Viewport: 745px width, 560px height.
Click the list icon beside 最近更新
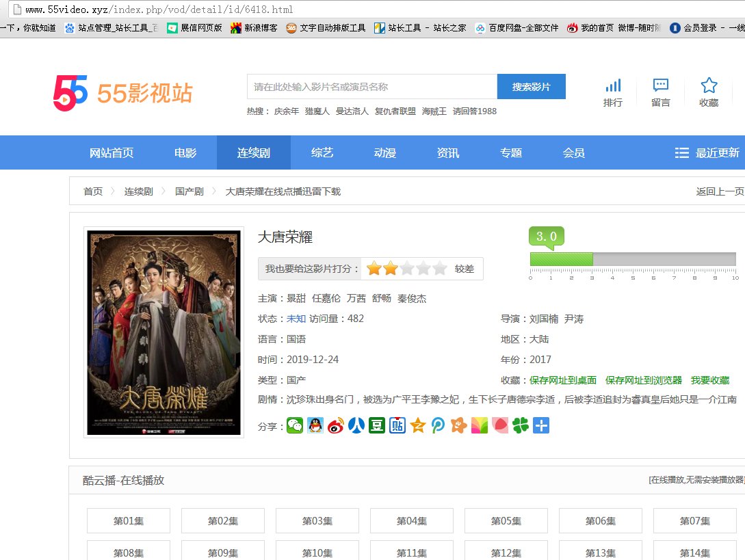(x=680, y=152)
